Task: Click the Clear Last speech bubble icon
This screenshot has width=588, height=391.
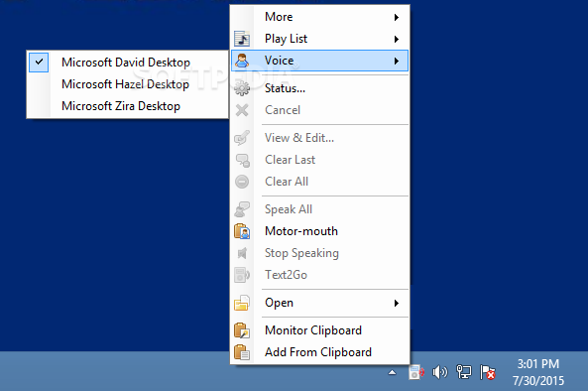Action: (242, 160)
